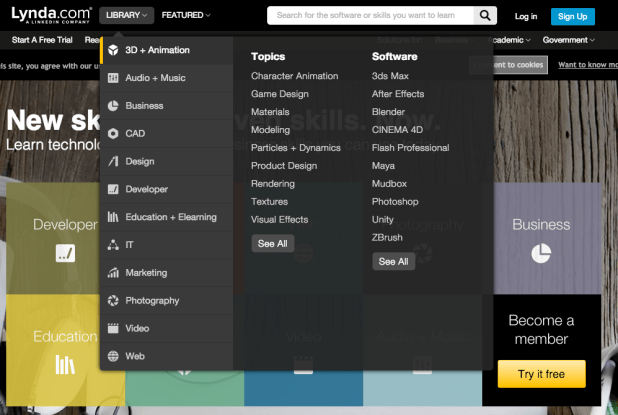Screen dimensions: 618x415
Task: Open 3ds Max software link
Action: (x=390, y=76)
